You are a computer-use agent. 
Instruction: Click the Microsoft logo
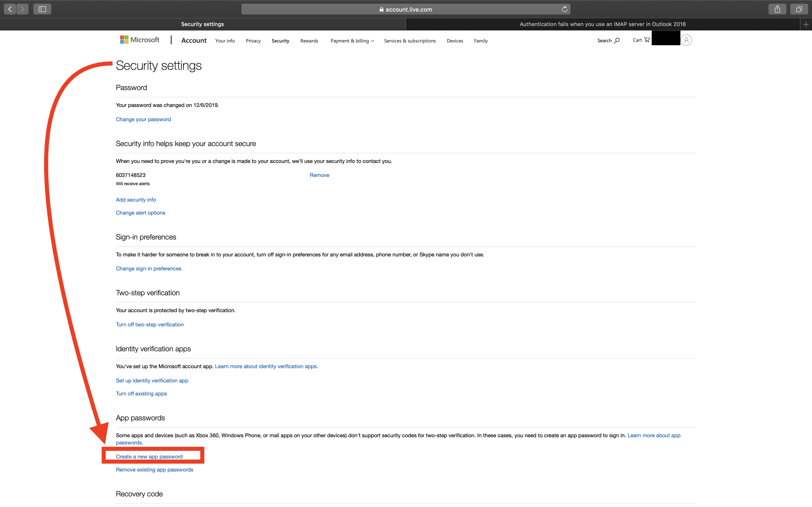click(x=140, y=40)
